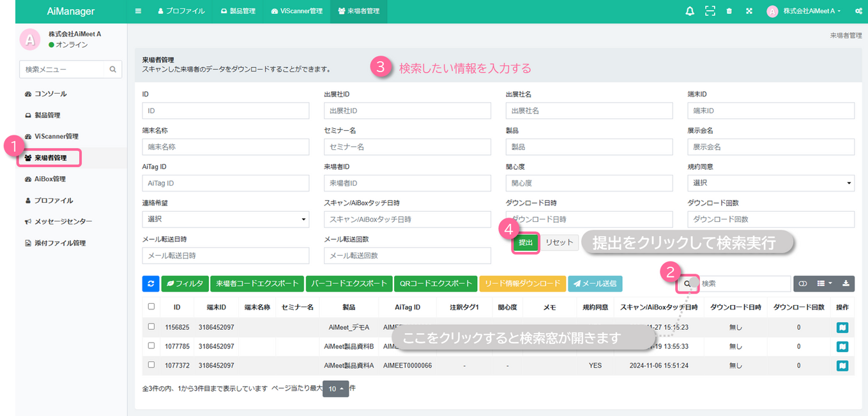Click 来場者コードエクスポート button
This screenshot has width=868, height=416.
pyautogui.click(x=257, y=284)
